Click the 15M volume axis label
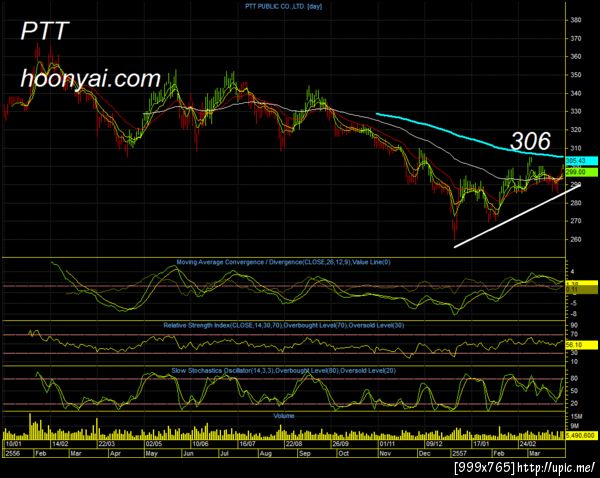 576,416
